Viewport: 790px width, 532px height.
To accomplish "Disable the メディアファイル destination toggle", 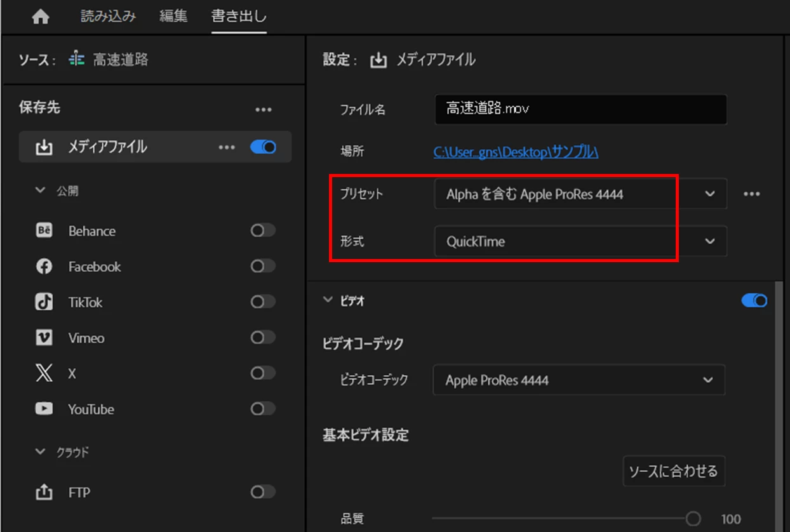I will coord(263,147).
